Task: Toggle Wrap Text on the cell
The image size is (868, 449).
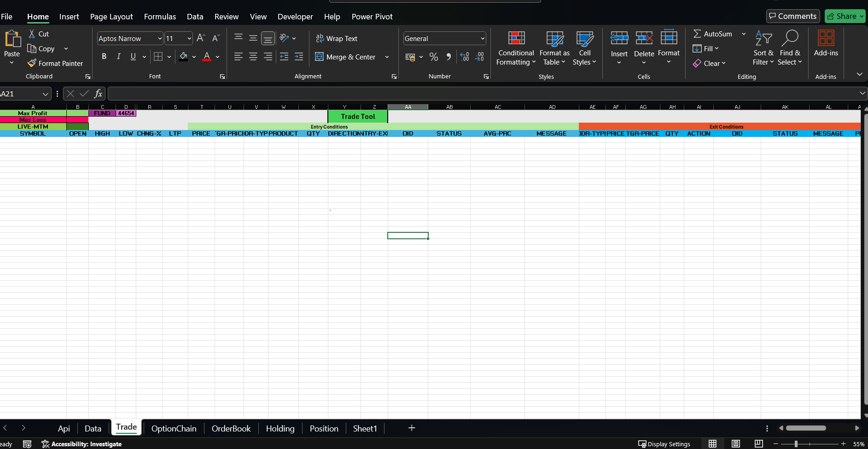Action: pyautogui.click(x=337, y=39)
